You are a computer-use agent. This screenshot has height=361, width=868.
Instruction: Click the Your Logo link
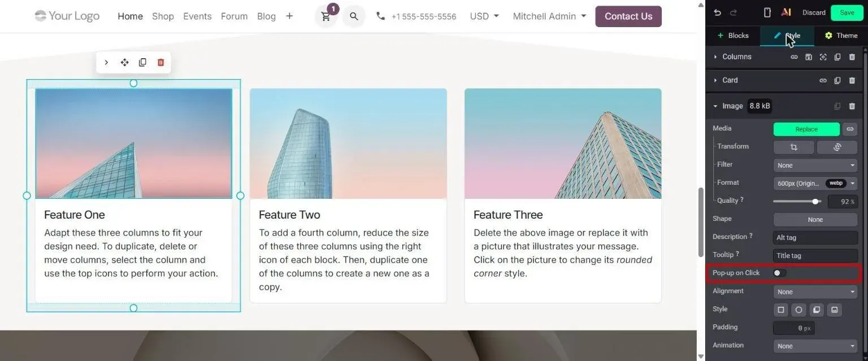pos(67,16)
